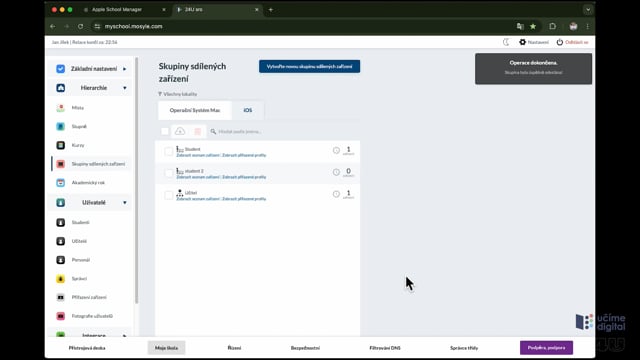640x360 pixels.
Task: Switch to the iOS tab
Action: pyautogui.click(x=248, y=110)
